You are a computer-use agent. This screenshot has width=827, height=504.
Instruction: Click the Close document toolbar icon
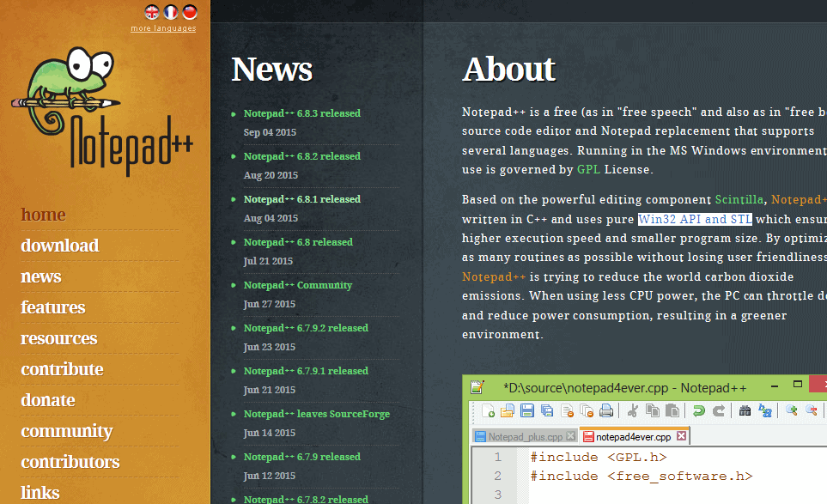(x=567, y=410)
